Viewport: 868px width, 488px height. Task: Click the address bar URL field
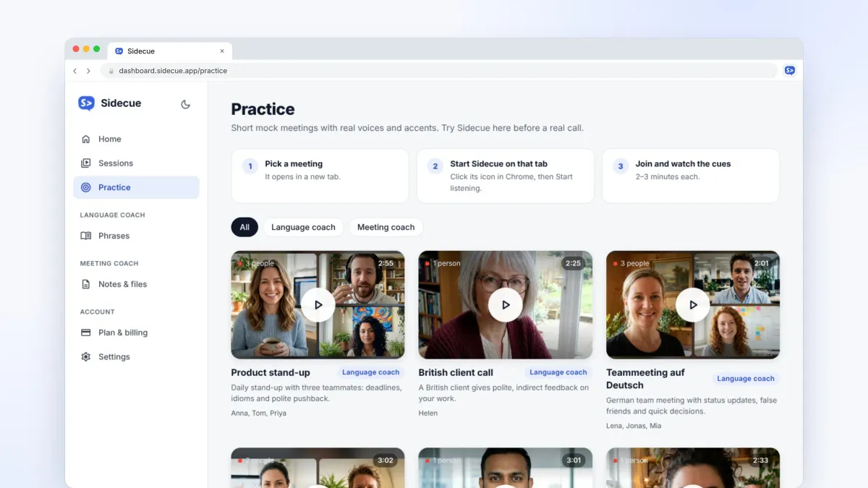(439, 71)
